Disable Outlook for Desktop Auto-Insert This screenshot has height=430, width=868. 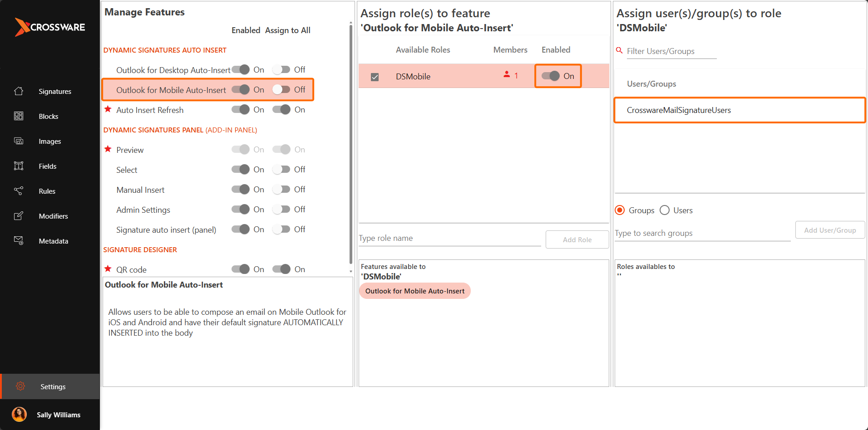241,69
